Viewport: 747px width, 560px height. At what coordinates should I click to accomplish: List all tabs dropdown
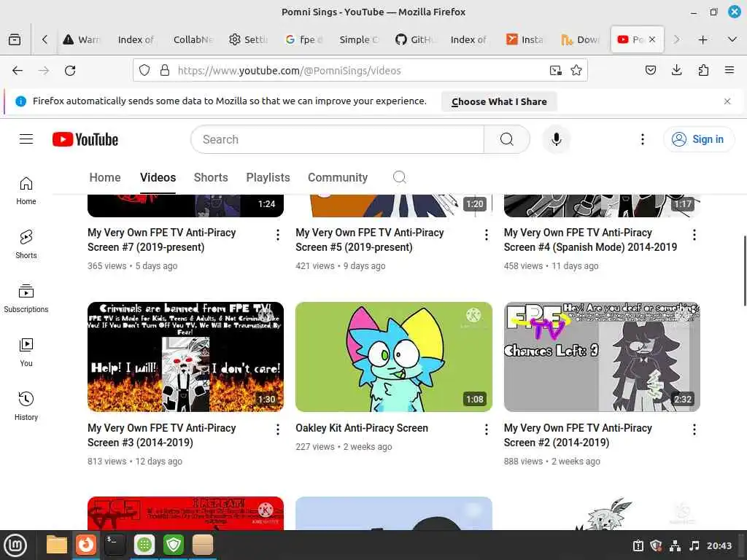click(732, 39)
